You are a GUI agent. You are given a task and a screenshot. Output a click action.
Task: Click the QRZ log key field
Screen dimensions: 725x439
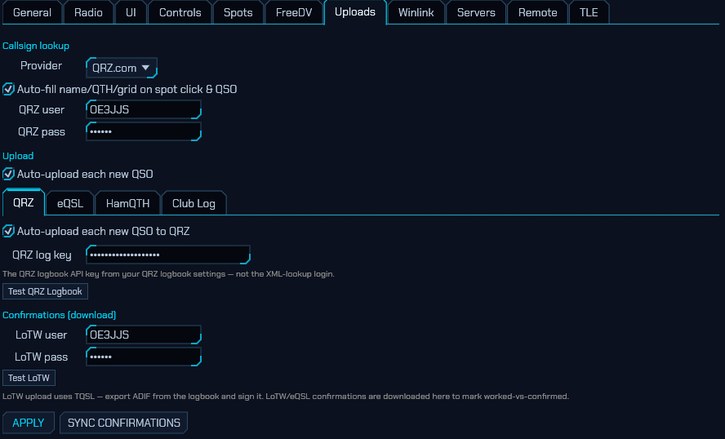coord(168,255)
